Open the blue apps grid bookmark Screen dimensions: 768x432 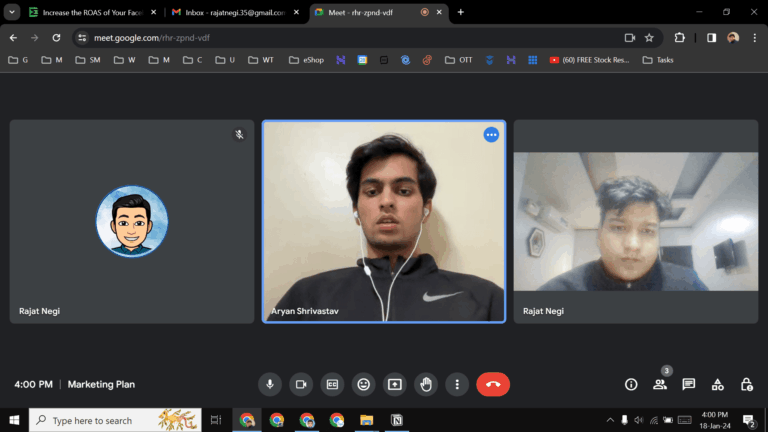point(532,60)
